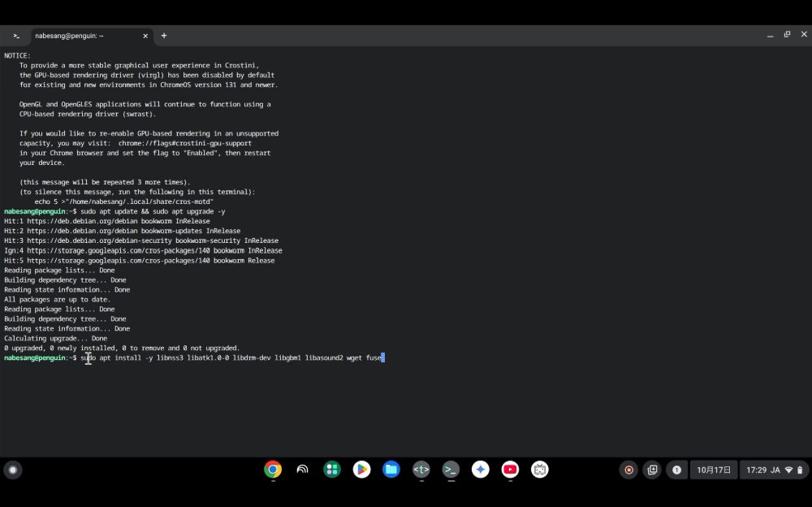Image resolution: width=812 pixels, height=507 pixels.
Task: Expand the notification counter in the status area
Action: [x=676, y=470]
